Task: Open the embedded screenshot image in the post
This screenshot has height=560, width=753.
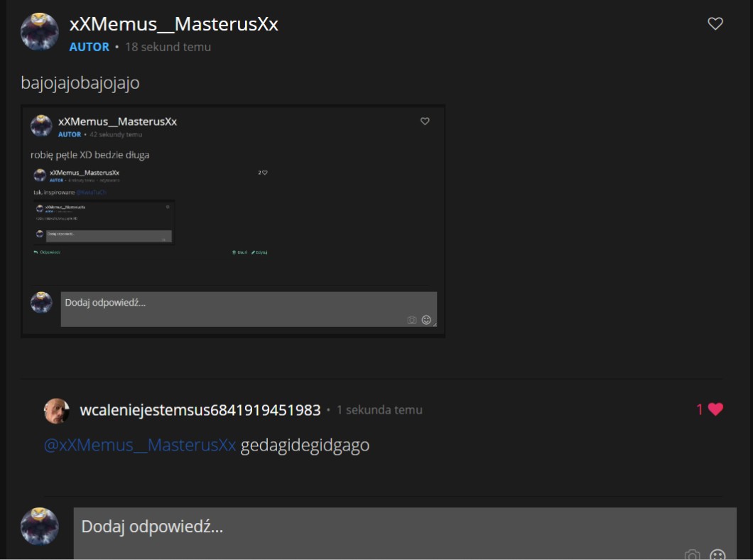Action: 233,221
